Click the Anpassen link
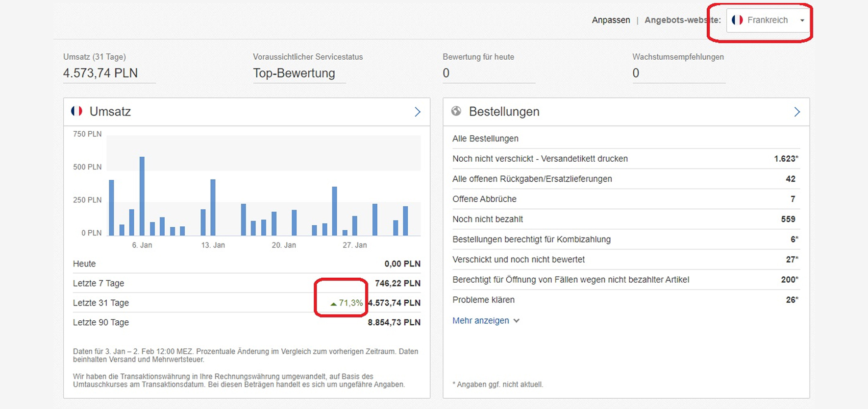The image size is (868, 409). point(611,20)
